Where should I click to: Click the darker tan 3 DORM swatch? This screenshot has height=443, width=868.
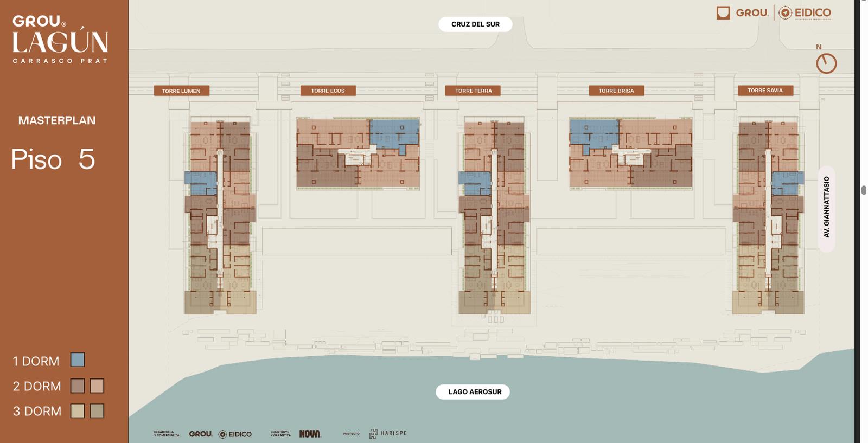[97, 411]
